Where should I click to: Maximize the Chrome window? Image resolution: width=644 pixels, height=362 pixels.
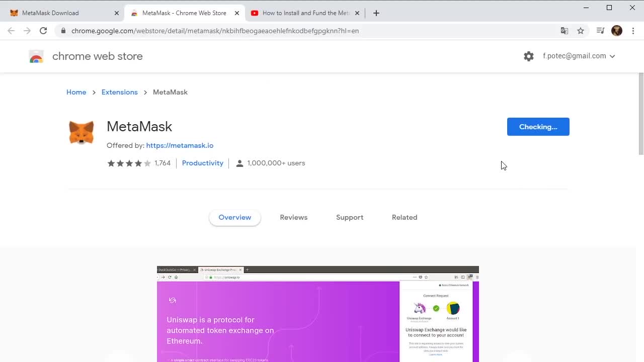[609, 8]
